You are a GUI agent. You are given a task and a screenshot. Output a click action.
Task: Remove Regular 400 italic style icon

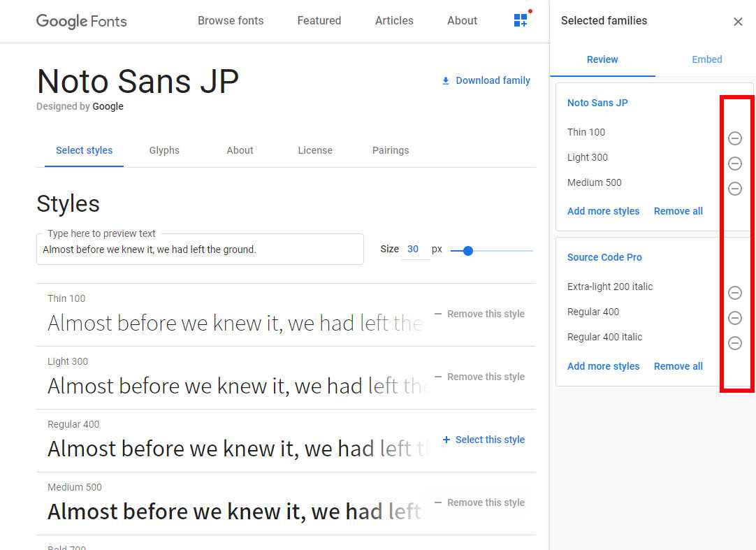[734, 343]
